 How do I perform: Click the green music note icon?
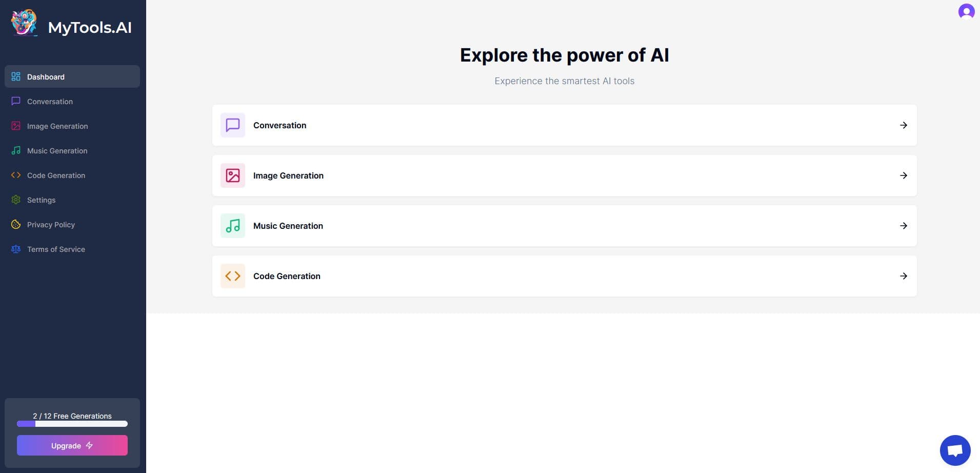233,226
